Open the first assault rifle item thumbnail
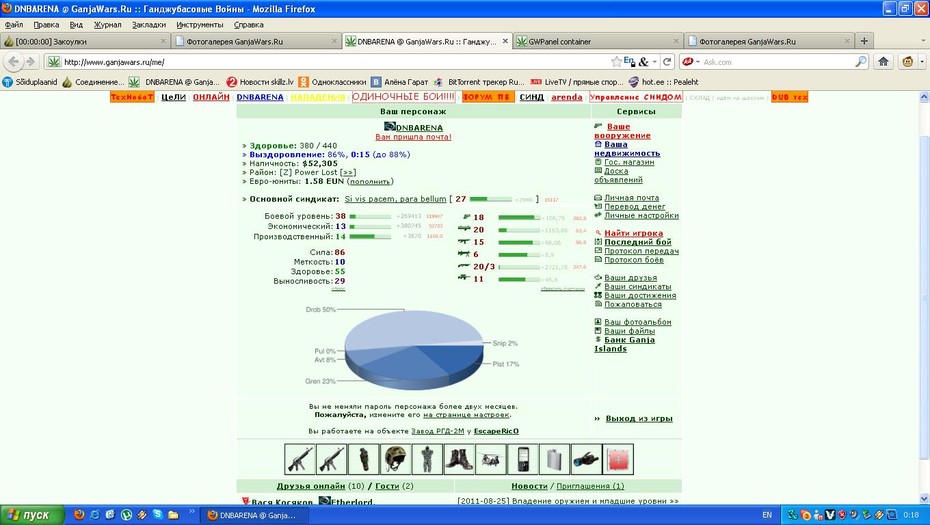 click(300, 459)
